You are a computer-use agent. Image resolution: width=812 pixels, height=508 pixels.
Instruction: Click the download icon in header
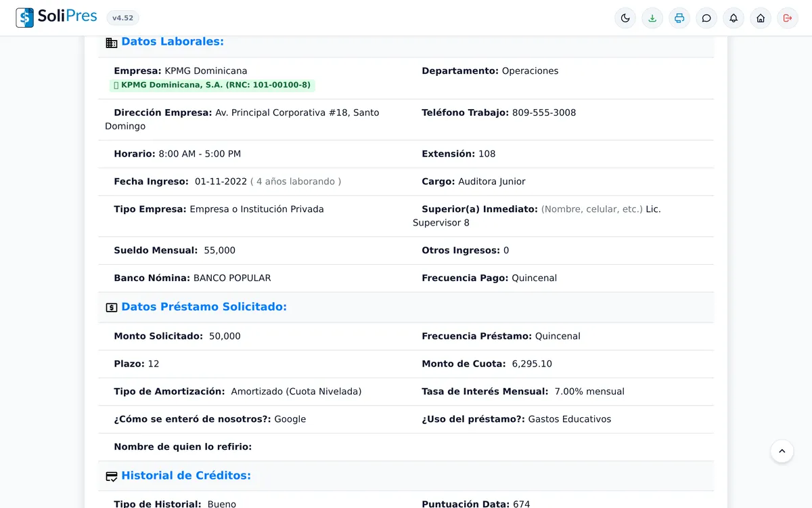[x=652, y=18]
